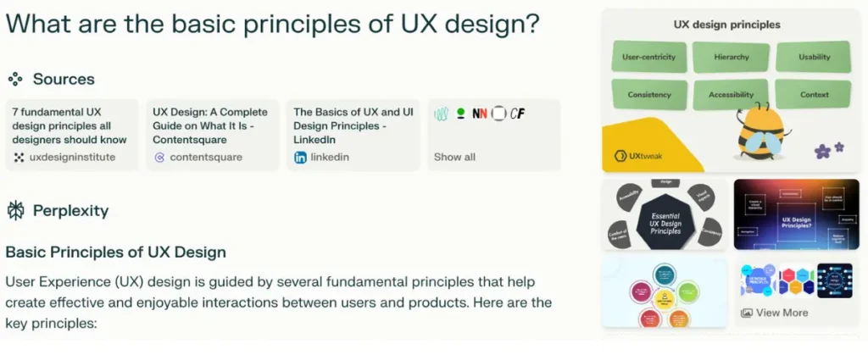Open the Basics of UX and UI LinkedIn source
This screenshot has height=355, width=868.
pyautogui.click(x=353, y=135)
